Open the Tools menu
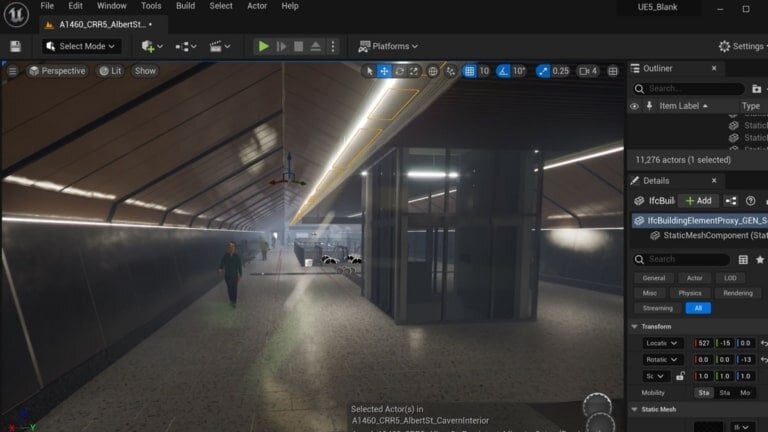Viewport: 768px width, 432px height. pyautogui.click(x=151, y=6)
